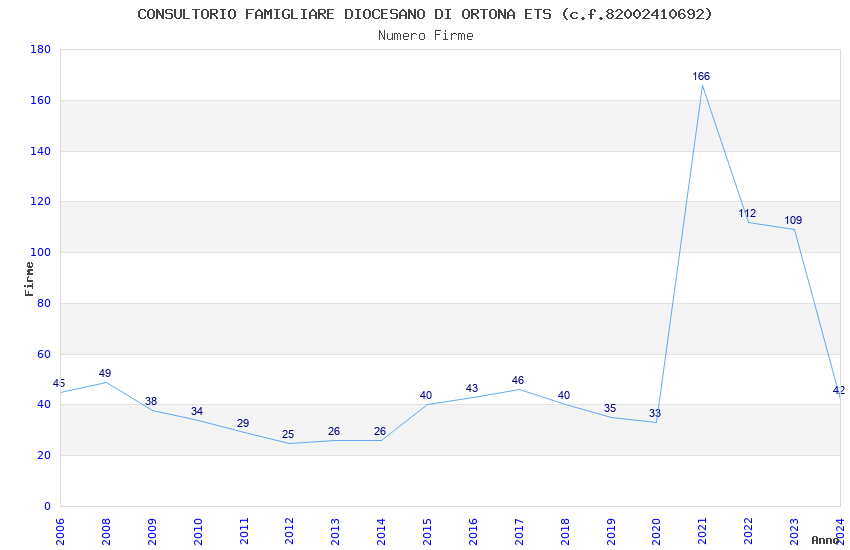Image resolution: width=850 pixels, height=550 pixels.
Task: Click the Anno x-axis title
Action: [825, 540]
